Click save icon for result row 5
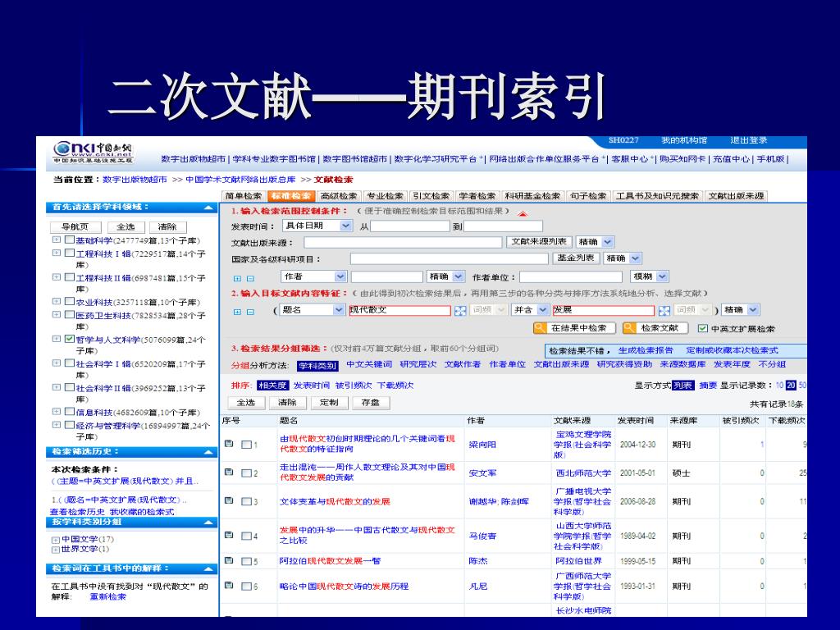The width and height of the screenshot is (840, 630). click(229, 560)
